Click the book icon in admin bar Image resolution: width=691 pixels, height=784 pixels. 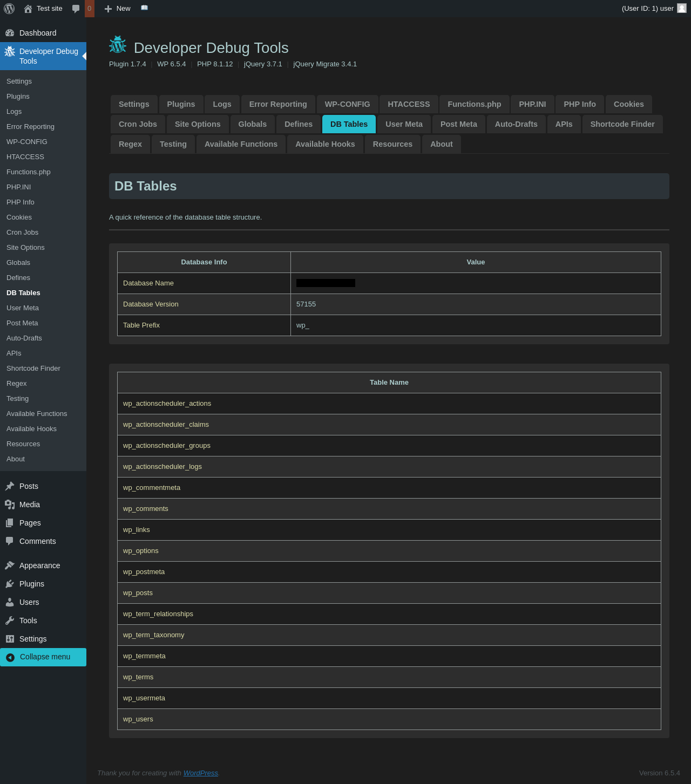[x=144, y=8]
